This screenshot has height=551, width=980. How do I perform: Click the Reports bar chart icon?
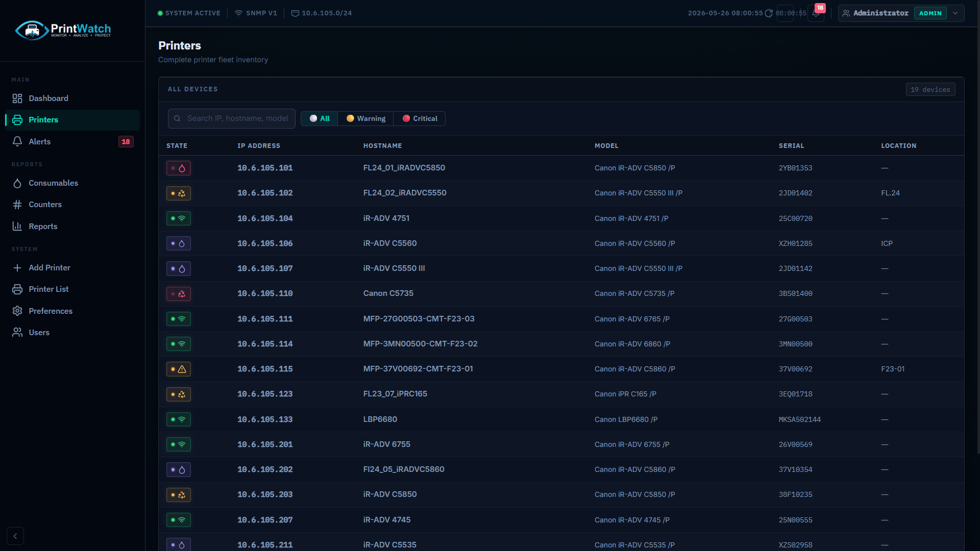[17, 226]
